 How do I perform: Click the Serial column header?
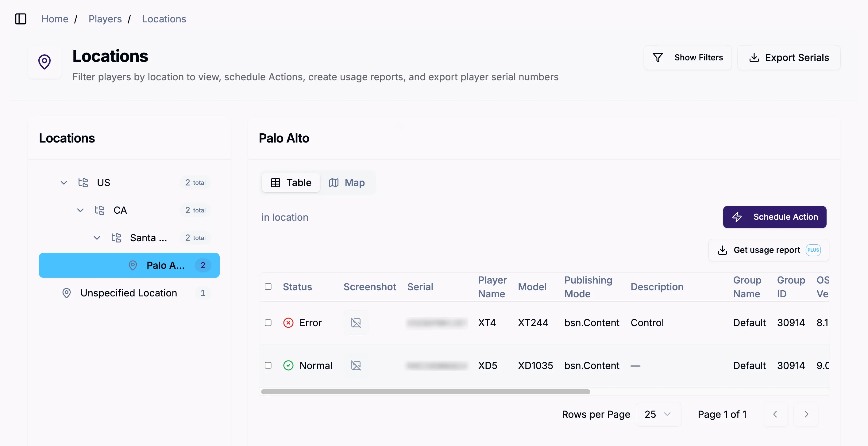(420, 287)
